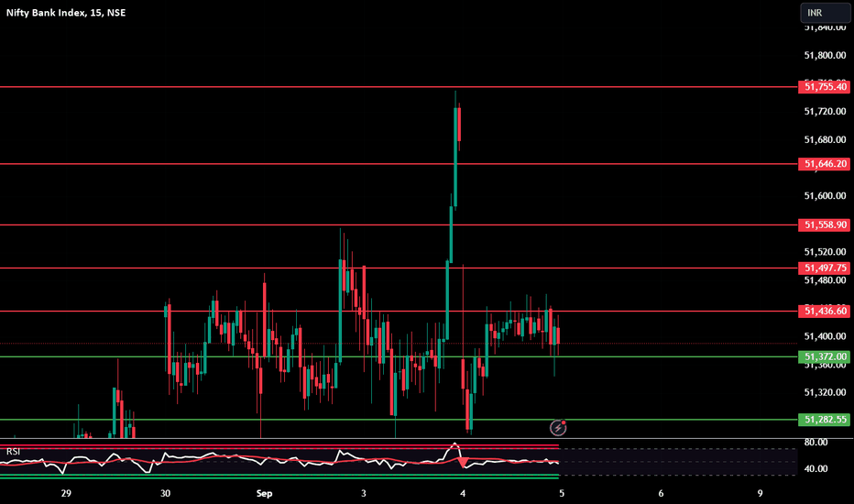The height and width of the screenshot is (504, 854).
Task: Select the 51,558.90 red price label
Action: pyautogui.click(x=824, y=225)
